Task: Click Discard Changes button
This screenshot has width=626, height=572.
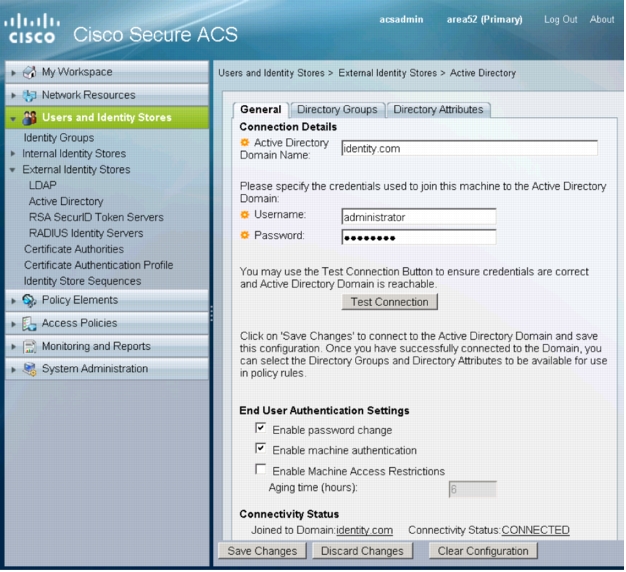Action: pyautogui.click(x=362, y=551)
